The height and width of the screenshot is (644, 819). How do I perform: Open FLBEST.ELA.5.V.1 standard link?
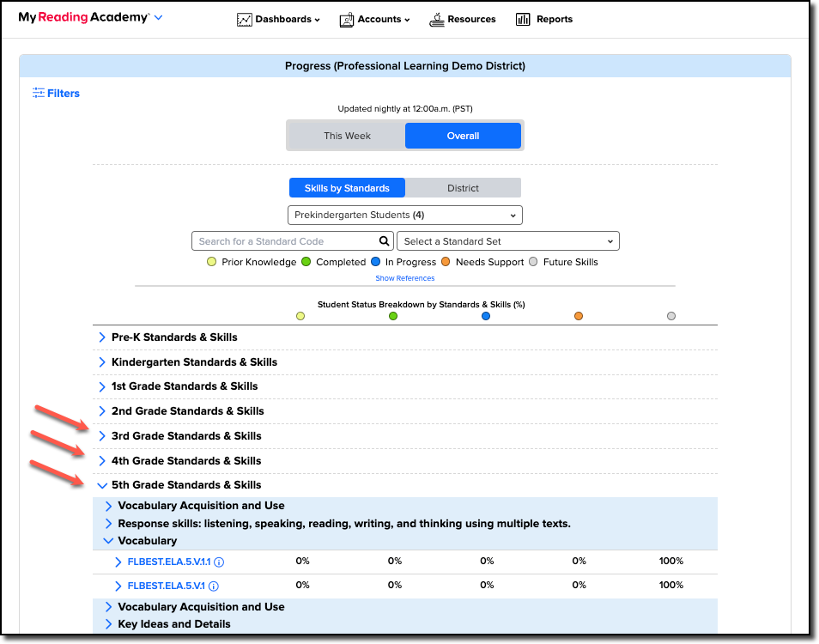click(x=167, y=586)
